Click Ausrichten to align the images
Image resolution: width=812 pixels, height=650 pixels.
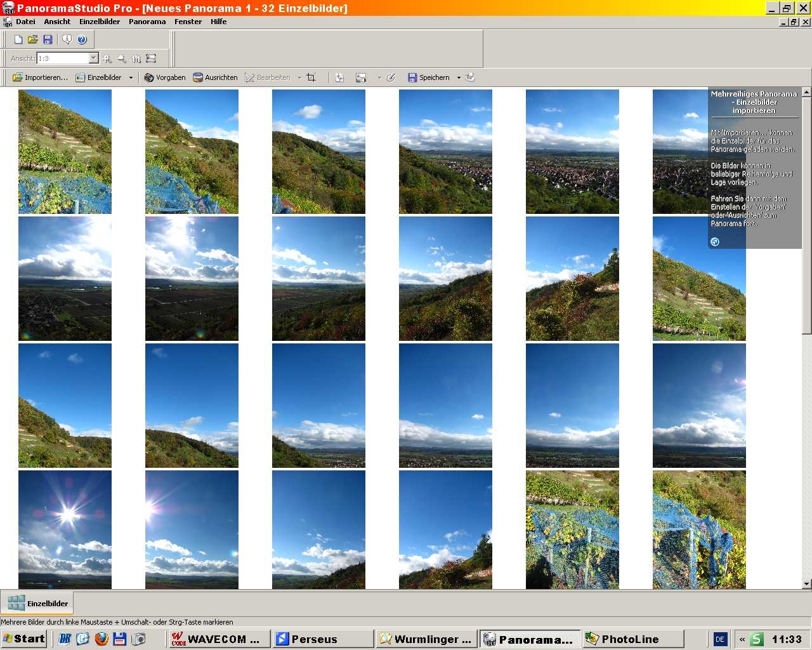pos(215,77)
